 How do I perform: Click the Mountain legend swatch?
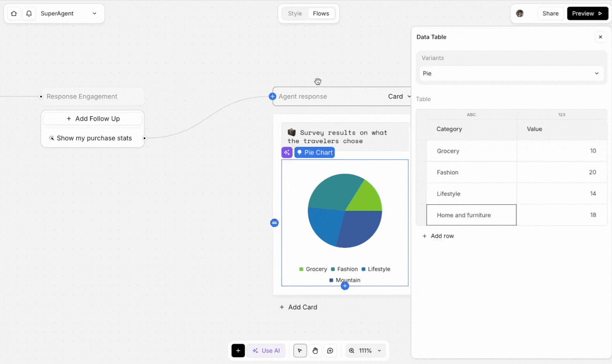[331, 280]
